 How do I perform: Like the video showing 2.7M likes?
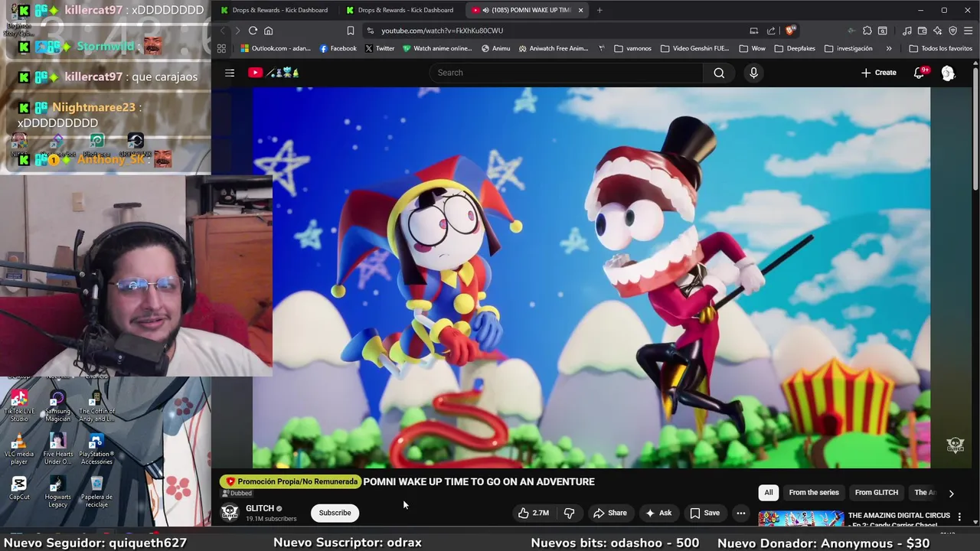(533, 513)
